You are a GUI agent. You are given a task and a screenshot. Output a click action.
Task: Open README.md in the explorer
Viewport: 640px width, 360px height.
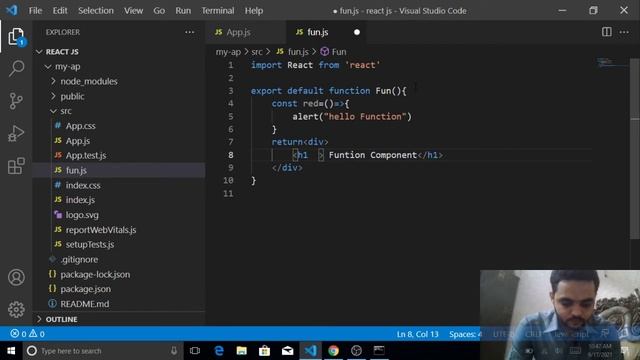coord(118,304)
